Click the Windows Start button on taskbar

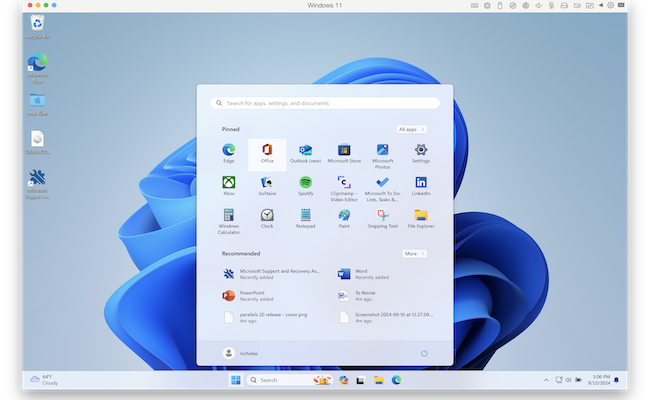click(x=236, y=380)
